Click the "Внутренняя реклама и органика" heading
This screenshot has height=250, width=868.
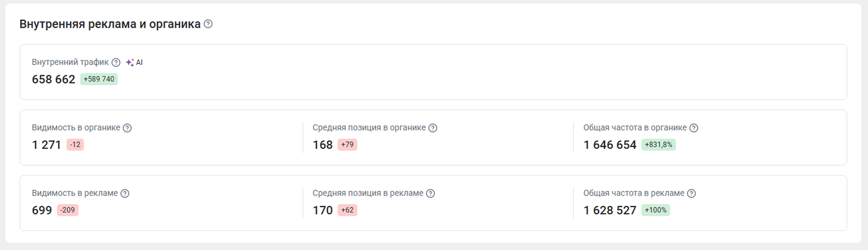point(110,24)
